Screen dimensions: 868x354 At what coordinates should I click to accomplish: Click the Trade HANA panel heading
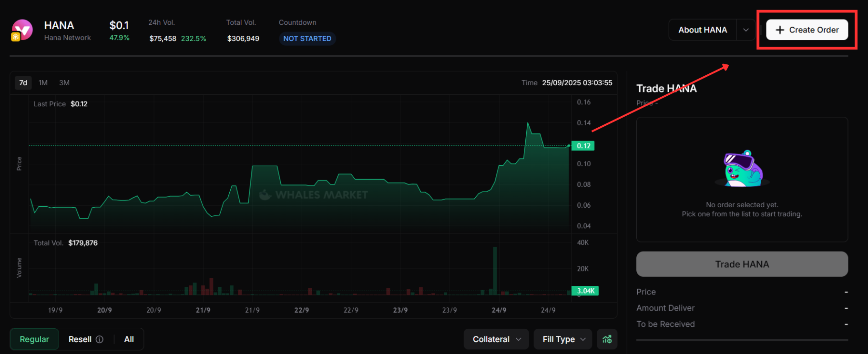click(x=666, y=89)
